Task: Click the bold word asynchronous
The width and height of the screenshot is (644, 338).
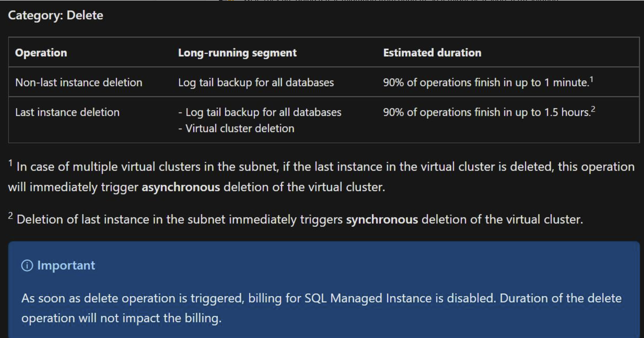Action: [x=181, y=187]
